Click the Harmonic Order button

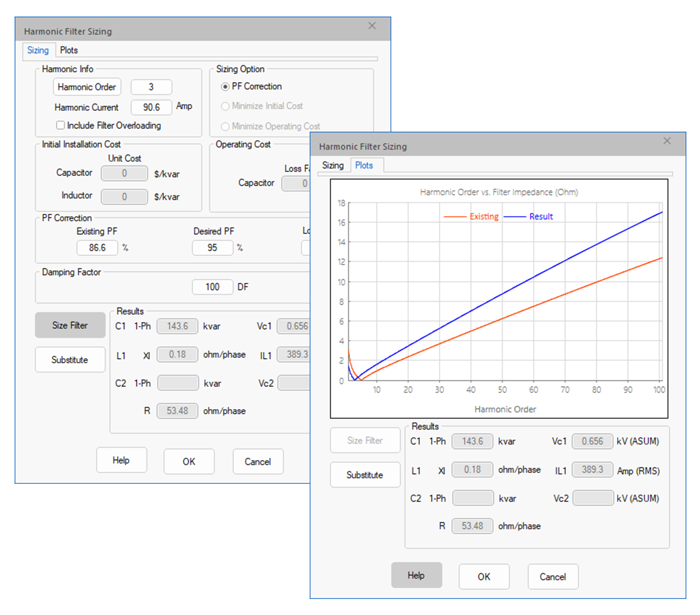[87, 87]
